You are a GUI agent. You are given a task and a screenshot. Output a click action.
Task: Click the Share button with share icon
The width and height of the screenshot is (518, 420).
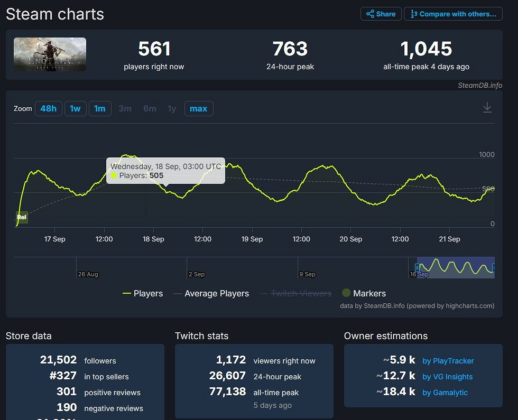(381, 14)
